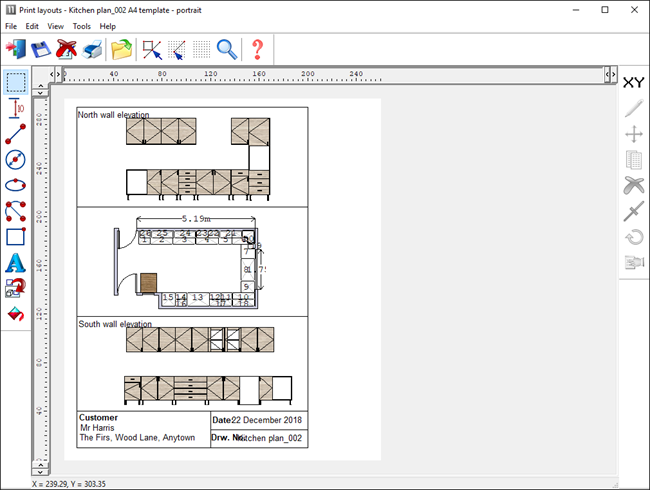Screen dimensions: 650x490
Task: Pick the Ellipse drawing tool
Action: pyautogui.click(x=15, y=185)
